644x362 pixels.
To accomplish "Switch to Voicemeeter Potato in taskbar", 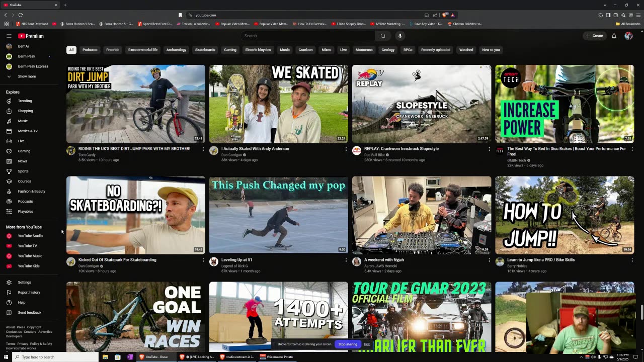I will click(277, 357).
